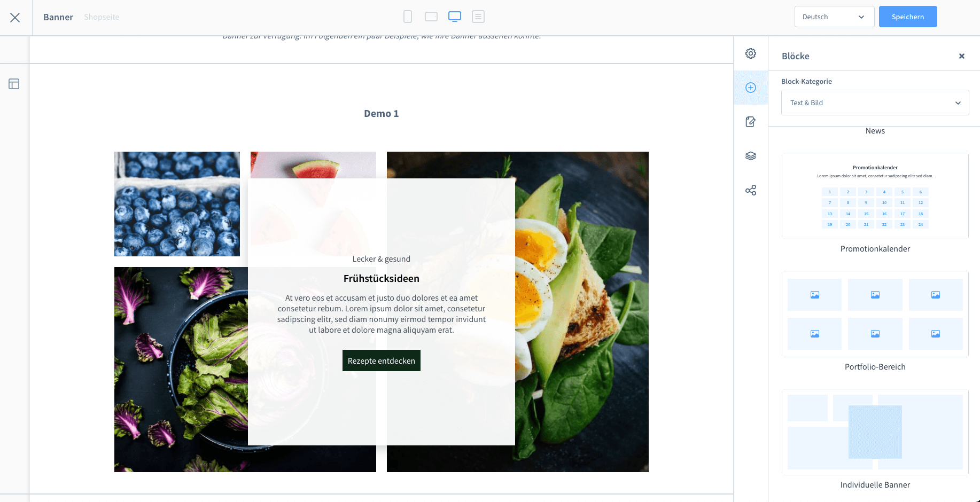Select the Portfolio-Bereich block thumbnail

tap(875, 314)
